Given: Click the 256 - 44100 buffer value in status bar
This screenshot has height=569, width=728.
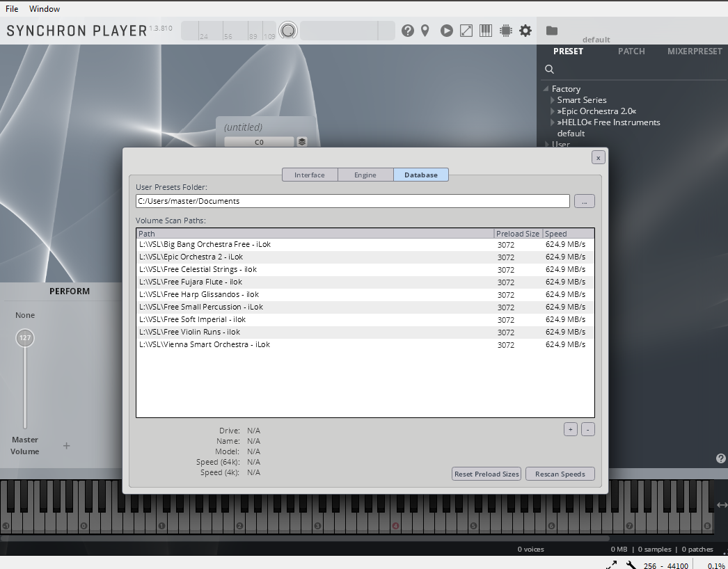Looking at the screenshot, I should tap(666, 566).
